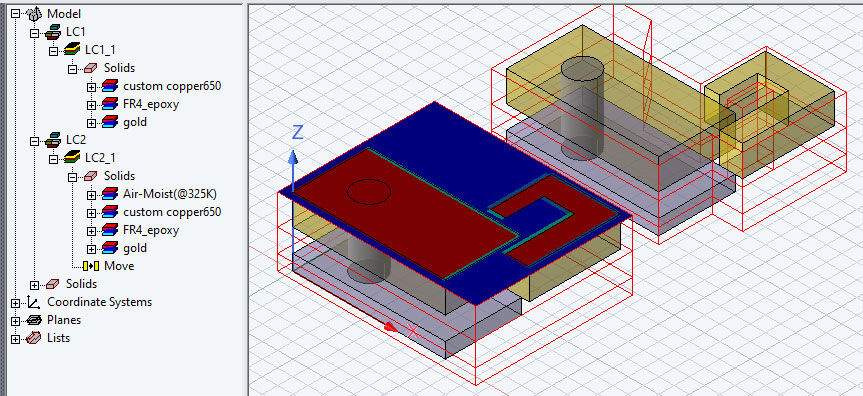Click the Planes icon in tree
The height and width of the screenshot is (396, 863).
click(34, 320)
